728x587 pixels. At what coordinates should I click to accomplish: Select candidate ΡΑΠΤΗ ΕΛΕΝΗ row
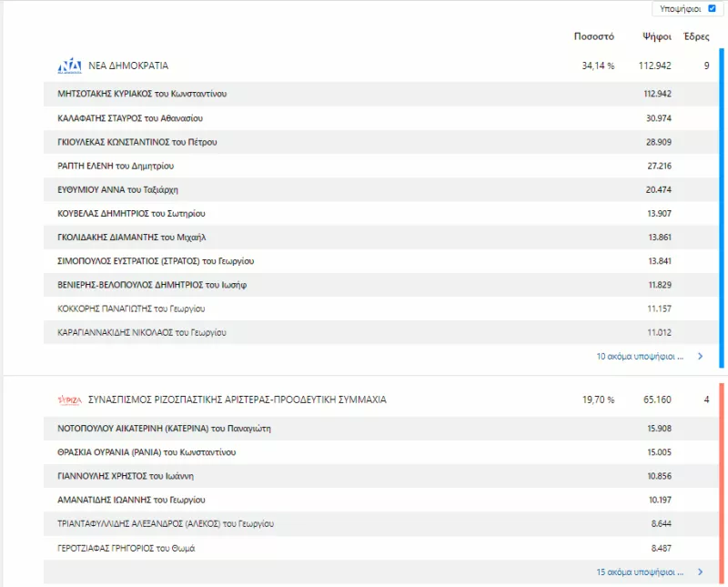pos(380,166)
